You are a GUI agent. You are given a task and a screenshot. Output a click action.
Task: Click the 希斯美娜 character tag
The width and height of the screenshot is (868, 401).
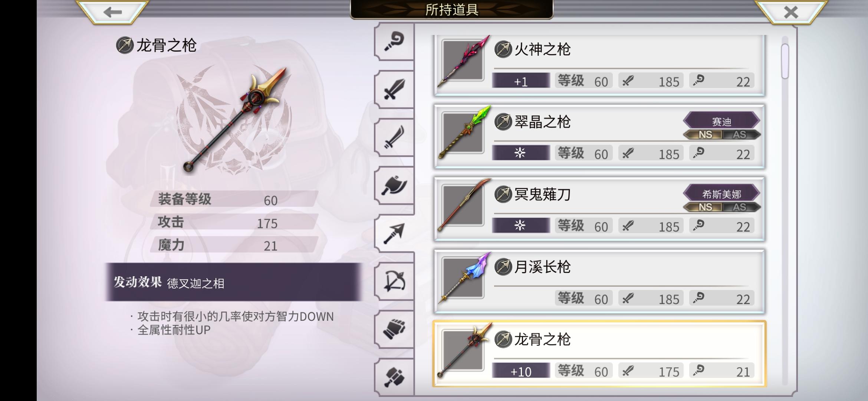click(721, 193)
